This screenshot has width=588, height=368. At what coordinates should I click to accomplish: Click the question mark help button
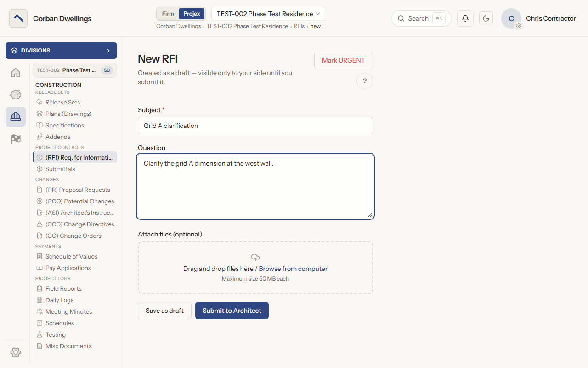coord(365,81)
